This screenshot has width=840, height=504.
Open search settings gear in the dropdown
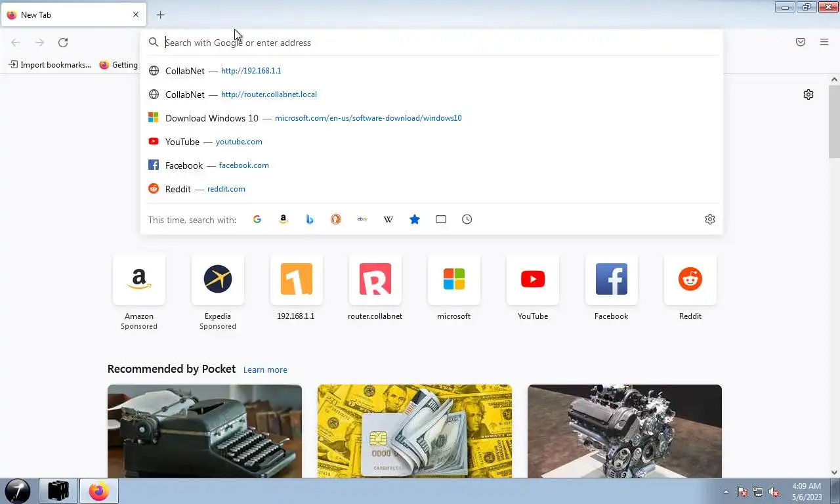pos(710,219)
